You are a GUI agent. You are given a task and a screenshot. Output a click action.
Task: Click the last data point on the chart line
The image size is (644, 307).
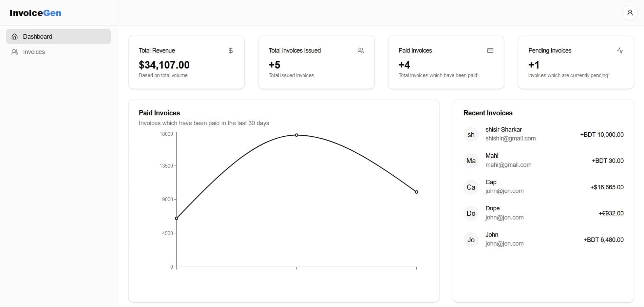416,192
